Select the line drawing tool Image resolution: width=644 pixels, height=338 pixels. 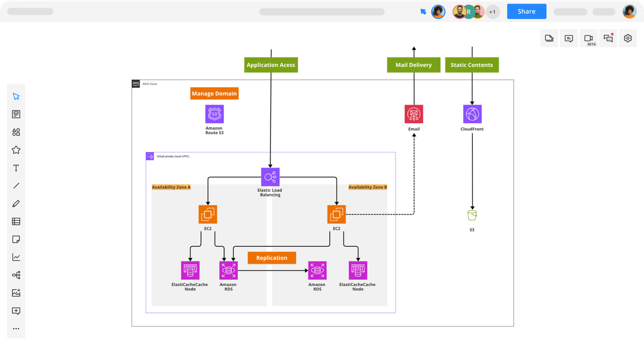[16, 186]
